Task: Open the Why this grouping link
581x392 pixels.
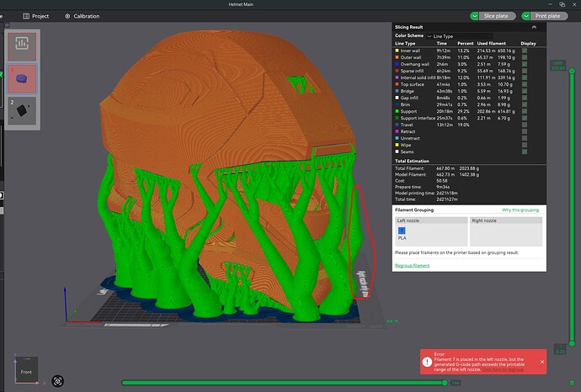Action: pyautogui.click(x=520, y=210)
